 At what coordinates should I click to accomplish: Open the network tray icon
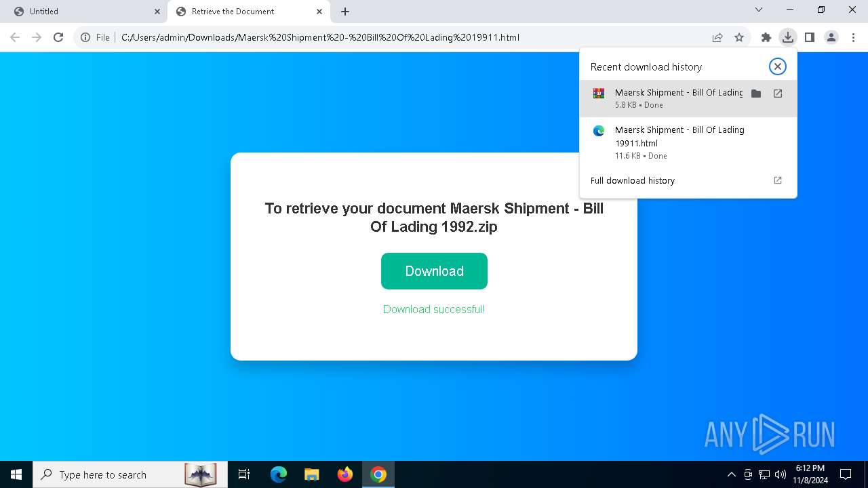point(764,474)
